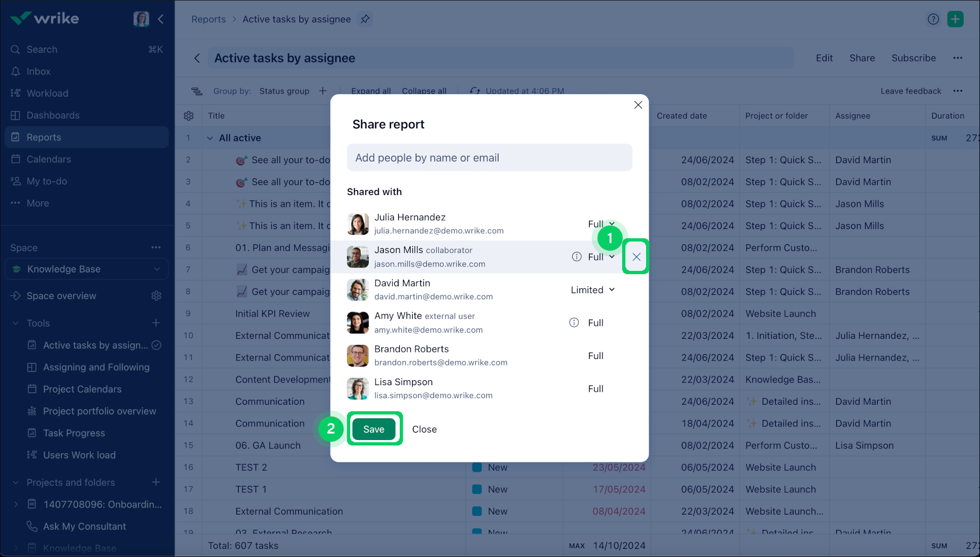Open the help question mark icon
Viewport: 980px width, 557px height.
pos(933,19)
